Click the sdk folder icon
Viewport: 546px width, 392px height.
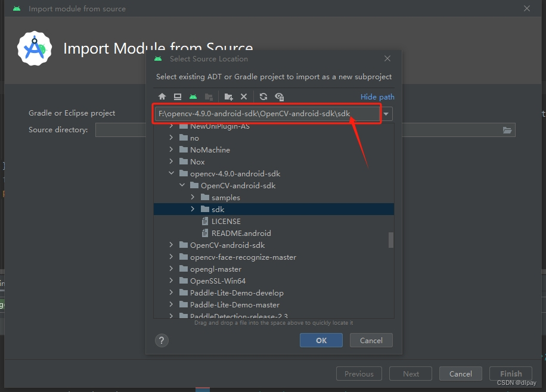pyautogui.click(x=205, y=209)
